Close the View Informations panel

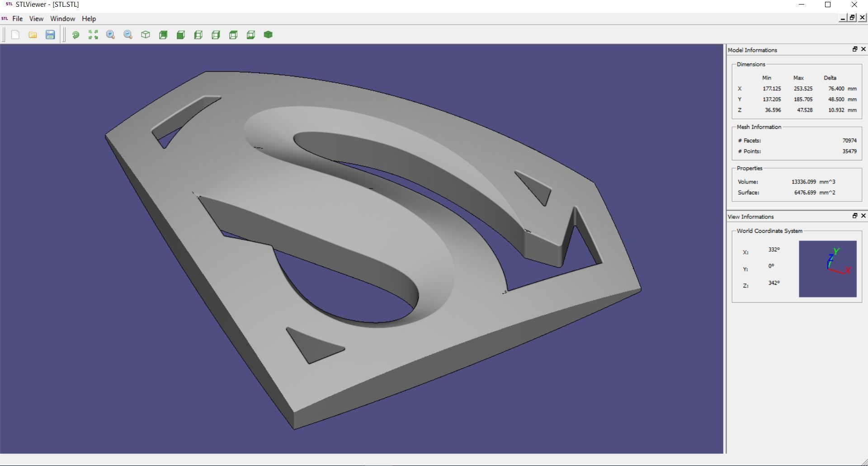863,216
